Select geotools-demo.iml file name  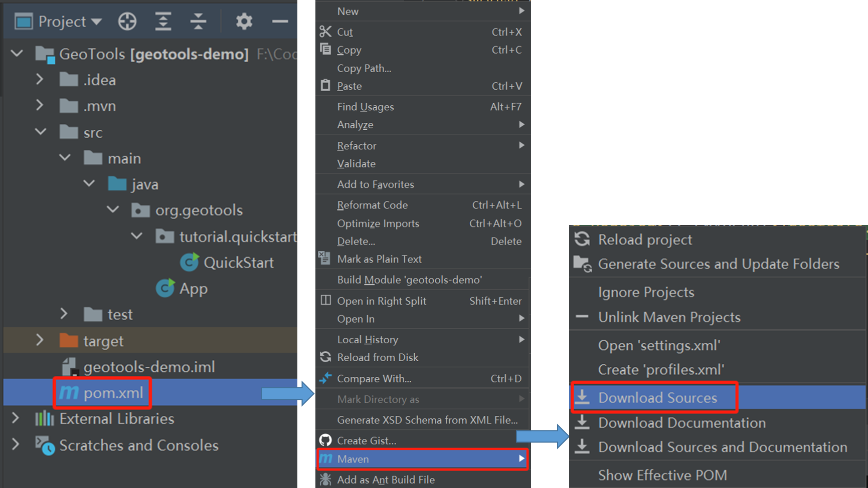[x=149, y=367]
